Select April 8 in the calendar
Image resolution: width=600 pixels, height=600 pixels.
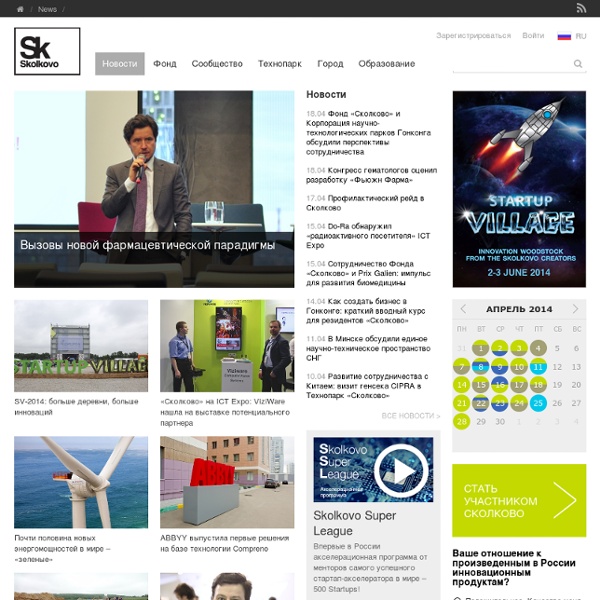481,367
